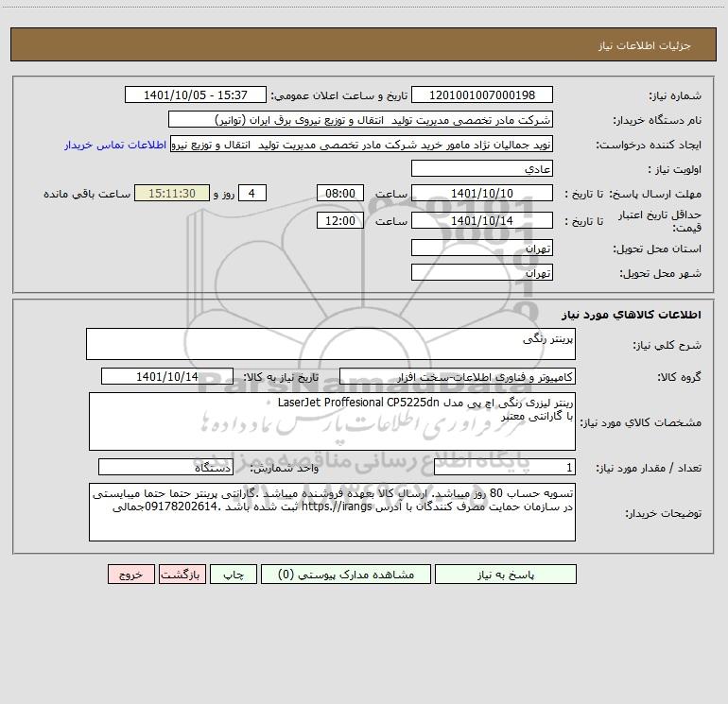Viewport: 728px width, 704px height.
Task: Open مشاهده مدارک پیوستی (0) button
Action: [x=346, y=574]
